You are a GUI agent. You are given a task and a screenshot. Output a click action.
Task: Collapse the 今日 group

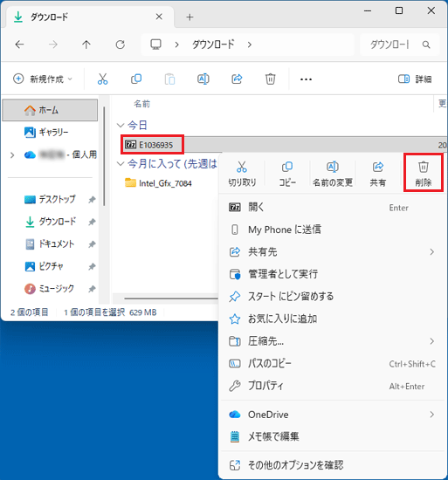pos(121,125)
